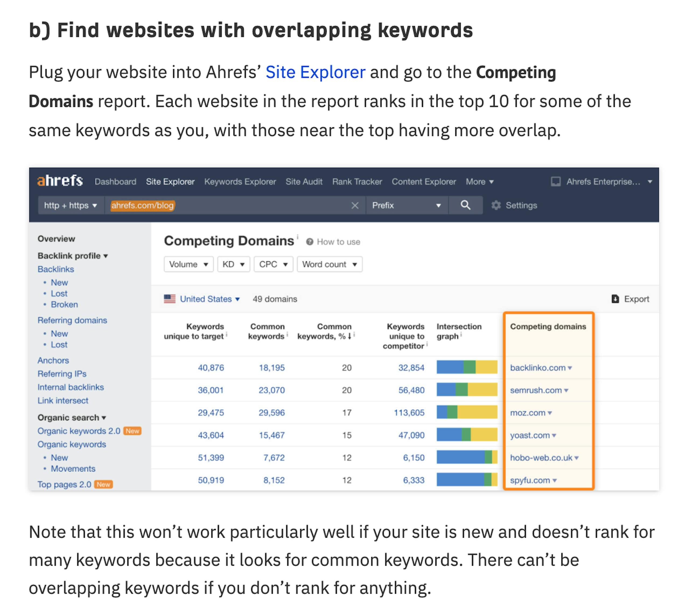
Task: Open Organic keywords 2.0 report
Action: [79, 431]
